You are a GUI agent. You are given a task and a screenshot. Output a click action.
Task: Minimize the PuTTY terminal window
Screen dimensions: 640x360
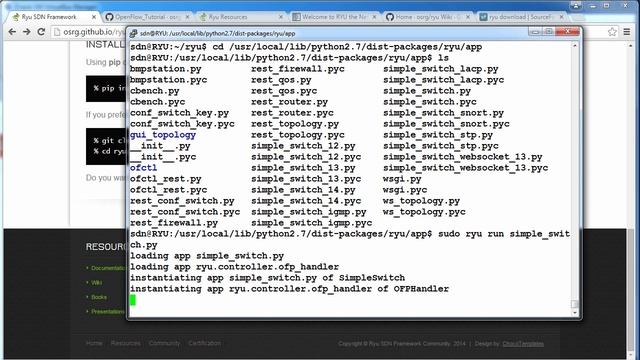pyautogui.click(x=535, y=32)
